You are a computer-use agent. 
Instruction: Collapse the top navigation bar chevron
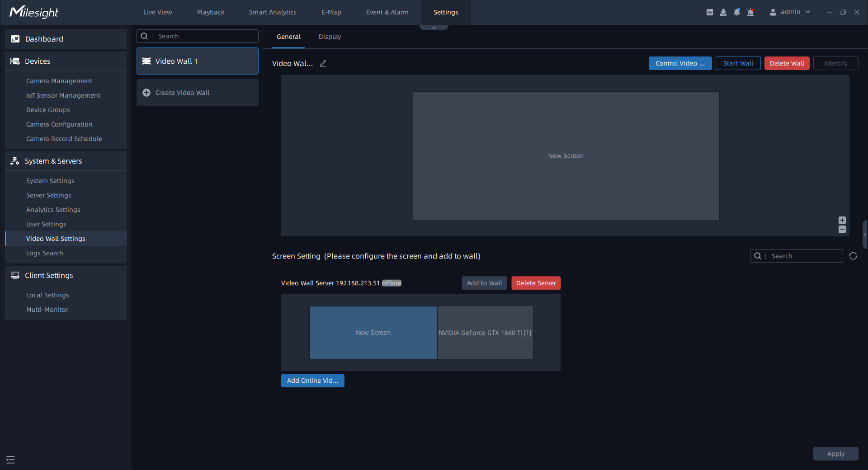pos(434,28)
